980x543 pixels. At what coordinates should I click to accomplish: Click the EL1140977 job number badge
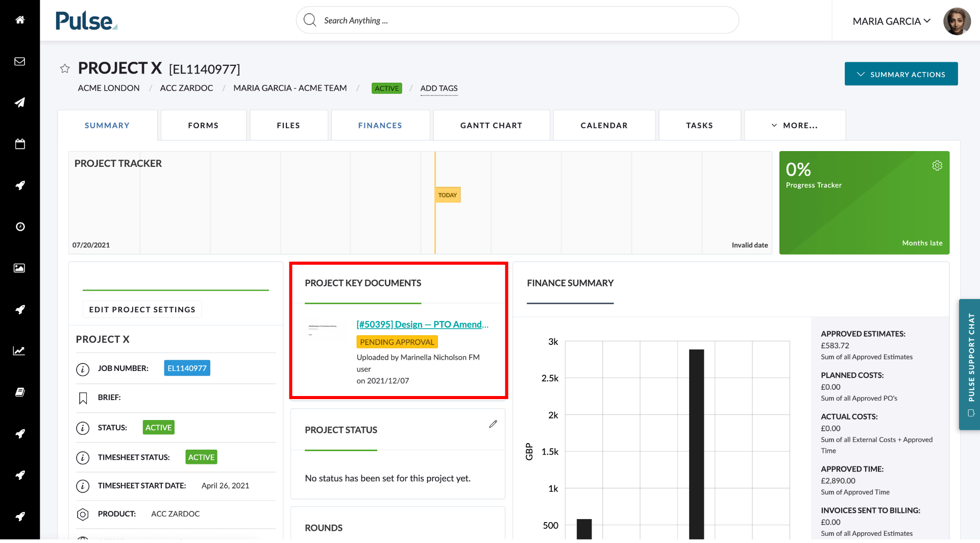[x=187, y=368]
